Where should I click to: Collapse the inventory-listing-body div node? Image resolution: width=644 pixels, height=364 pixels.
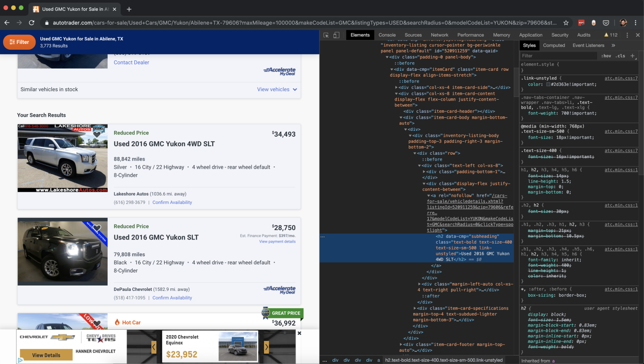coord(410,136)
